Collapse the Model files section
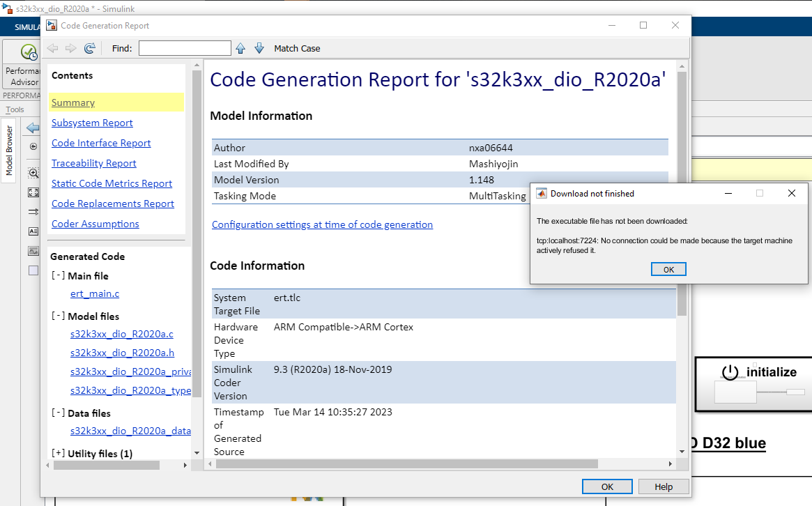This screenshot has height=506, width=812. pos(59,316)
